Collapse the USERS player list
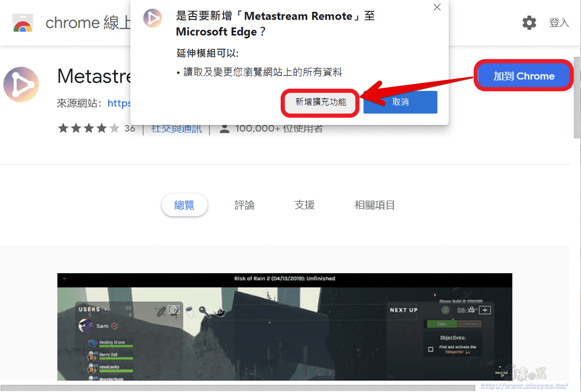The width and height of the screenshot is (581, 392). (105, 310)
